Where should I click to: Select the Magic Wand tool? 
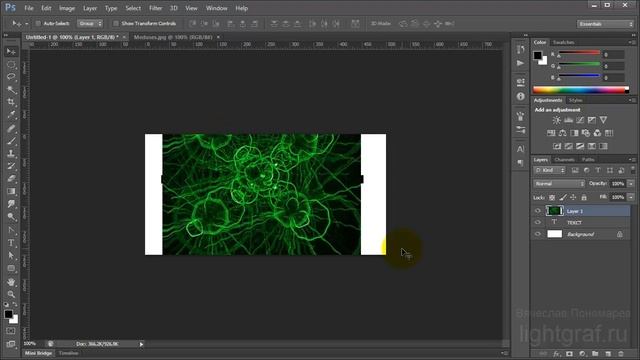tap(11, 89)
